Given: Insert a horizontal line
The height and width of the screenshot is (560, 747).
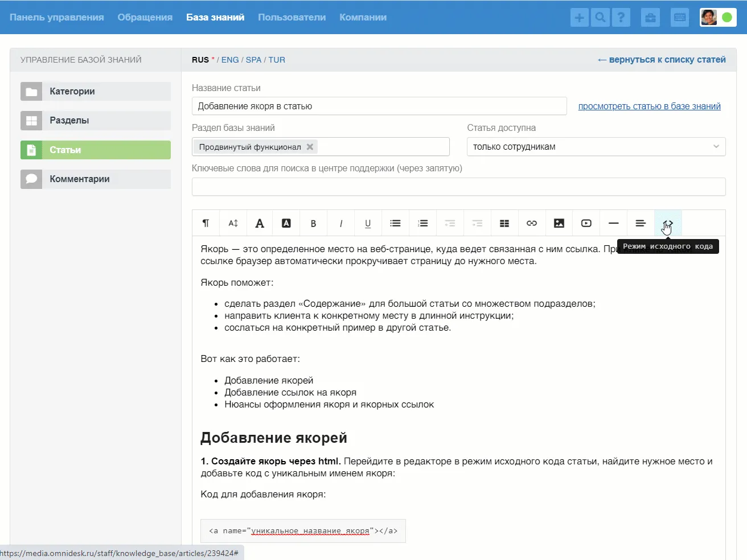Looking at the screenshot, I should click(614, 223).
